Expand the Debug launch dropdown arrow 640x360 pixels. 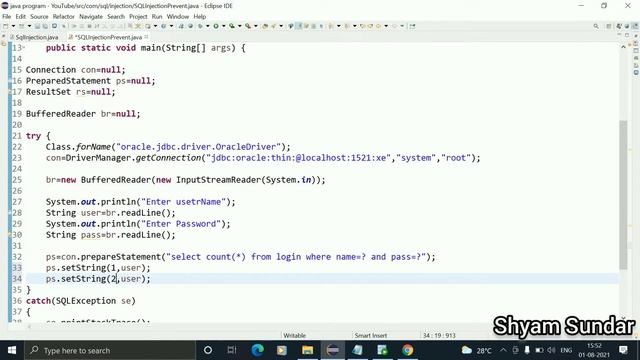click(208, 26)
